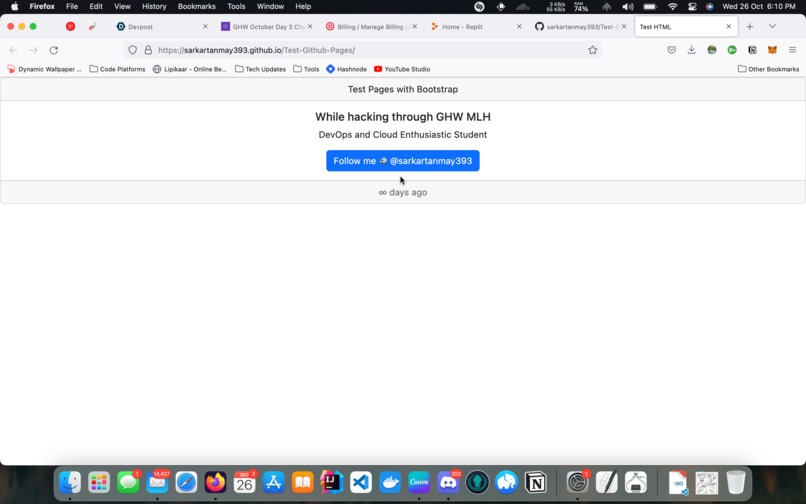This screenshot has height=504, width=806.
Task: Open the Pocket save icon
Action: (x=671, y=50)
